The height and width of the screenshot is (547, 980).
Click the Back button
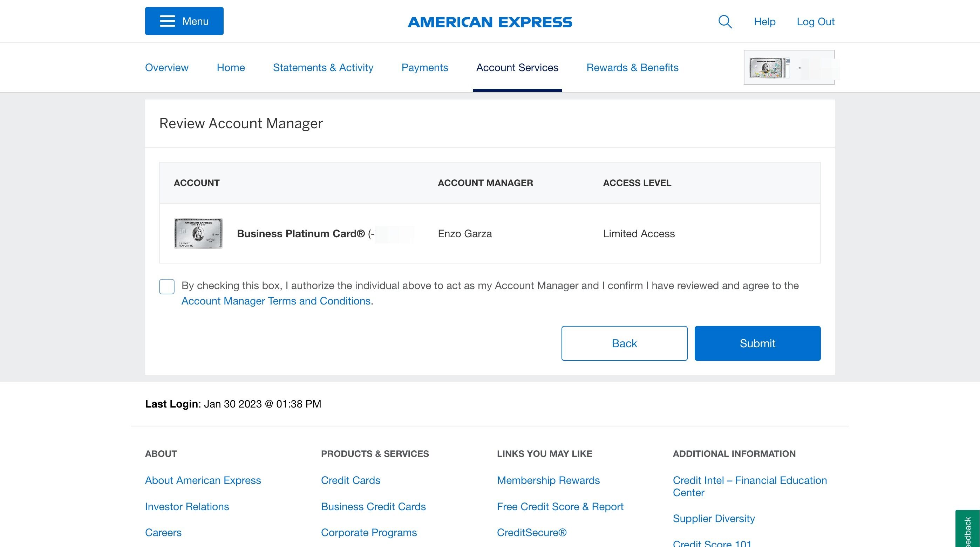click(624, 343)
